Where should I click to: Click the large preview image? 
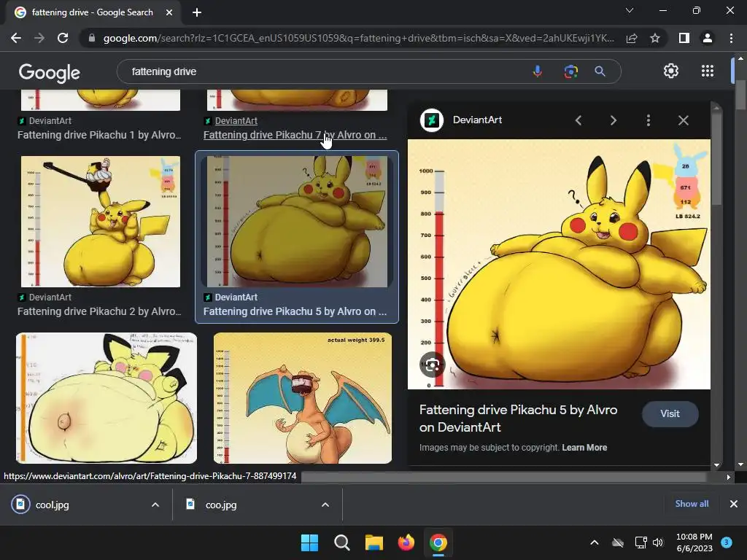(x=559, y=264)
